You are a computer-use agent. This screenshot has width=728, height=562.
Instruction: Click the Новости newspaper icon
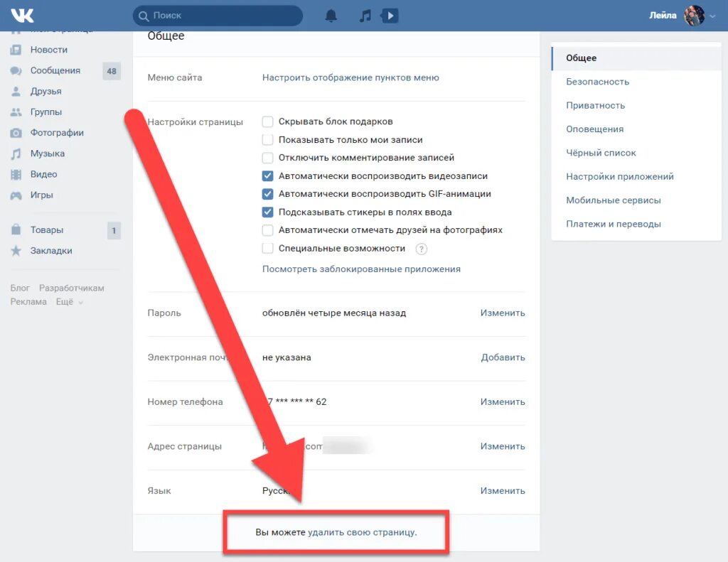16,50
